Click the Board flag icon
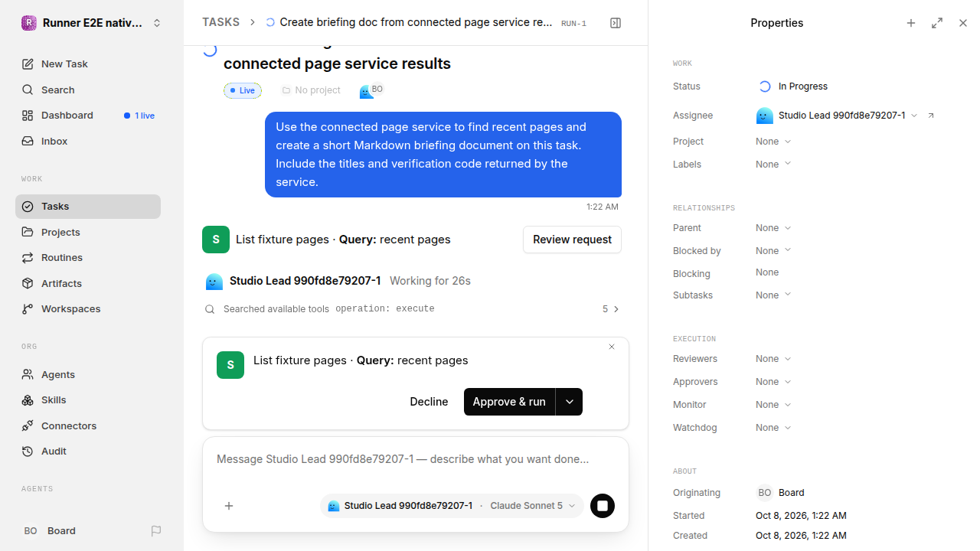The image size is (980, 551). click(x=156, y=531)
